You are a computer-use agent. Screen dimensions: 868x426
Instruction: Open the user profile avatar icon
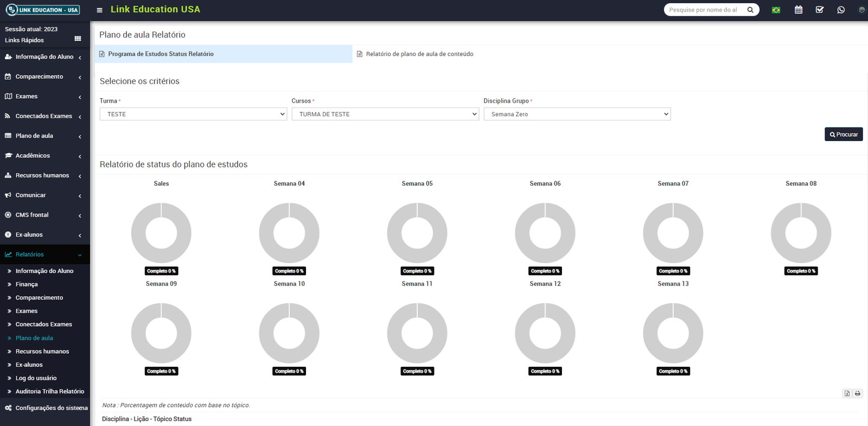tap(861, 10)
